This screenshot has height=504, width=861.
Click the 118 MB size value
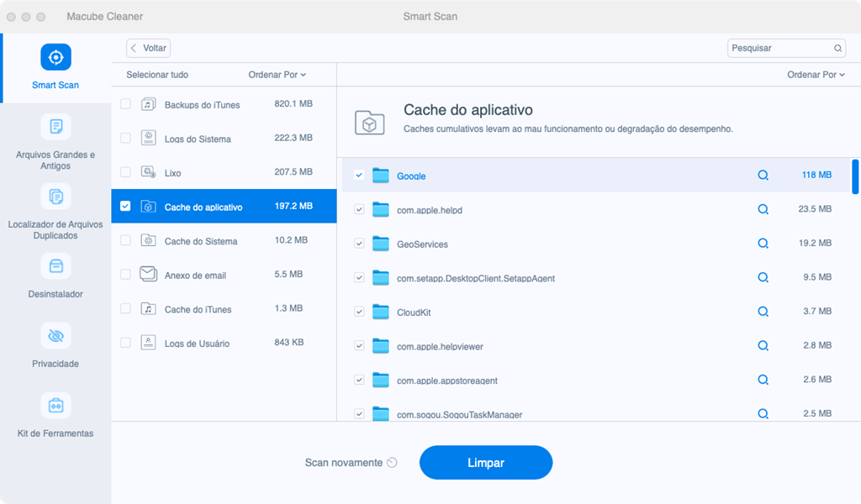[816, 175]
